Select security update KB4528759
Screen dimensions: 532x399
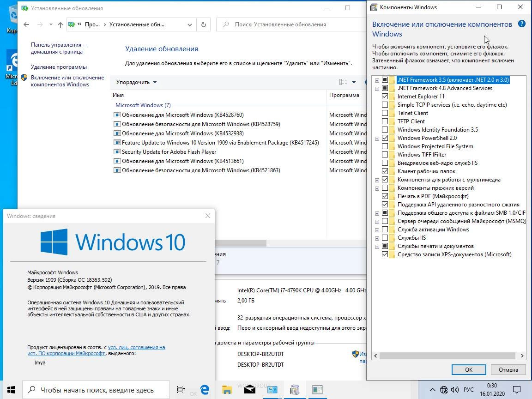click(x=201, y=124)
